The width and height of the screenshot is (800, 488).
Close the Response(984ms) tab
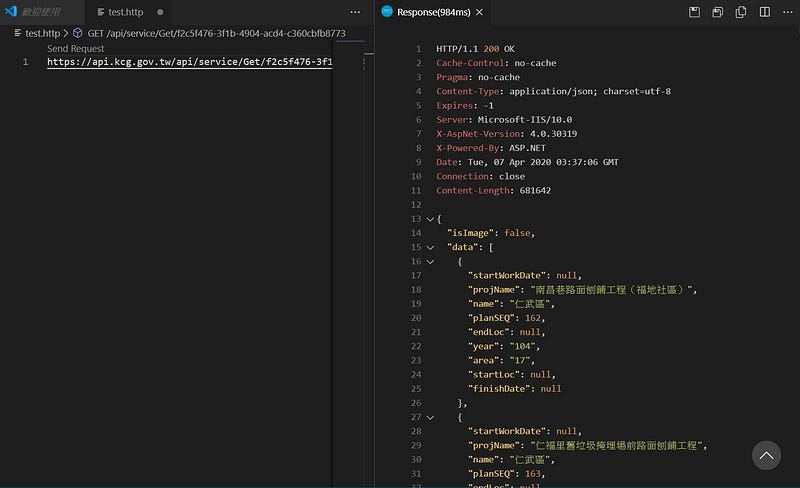pyautogui.click(x=480, y=12)
